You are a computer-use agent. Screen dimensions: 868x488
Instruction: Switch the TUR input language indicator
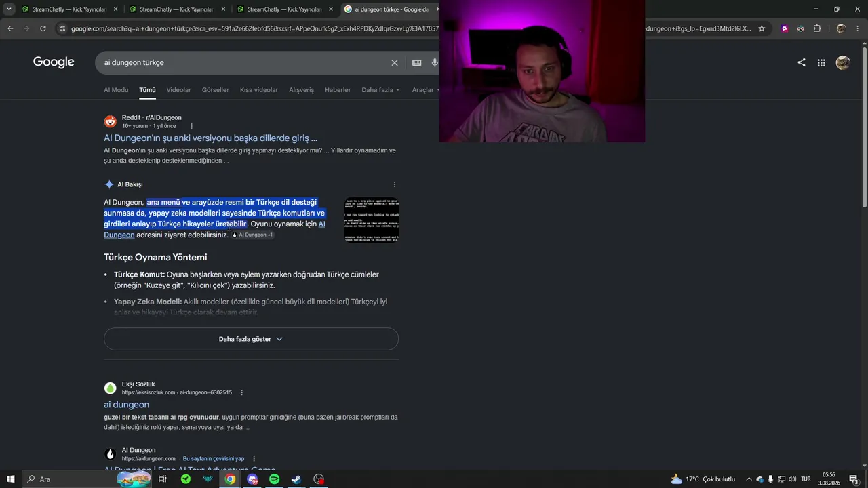click(806, 479)
